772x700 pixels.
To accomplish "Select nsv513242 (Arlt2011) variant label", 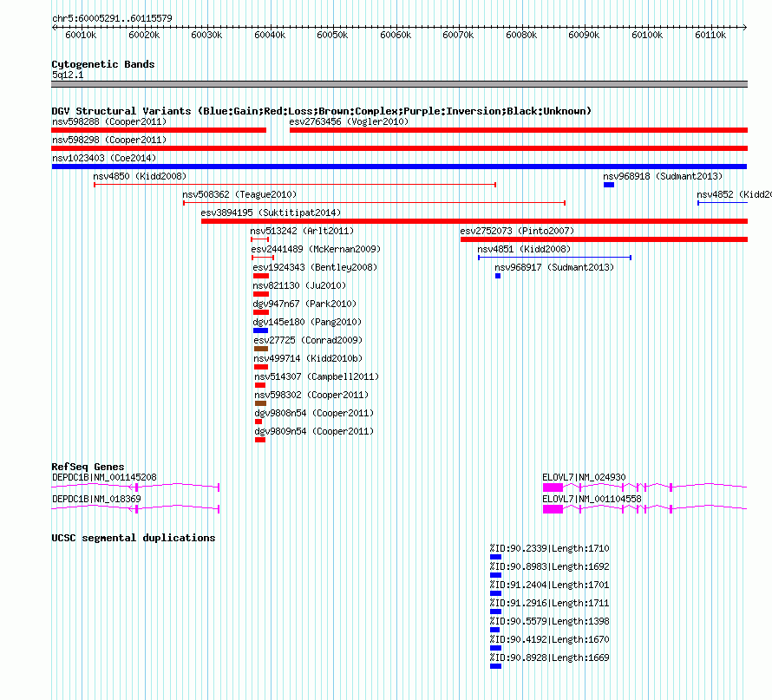I will (302, 231).
